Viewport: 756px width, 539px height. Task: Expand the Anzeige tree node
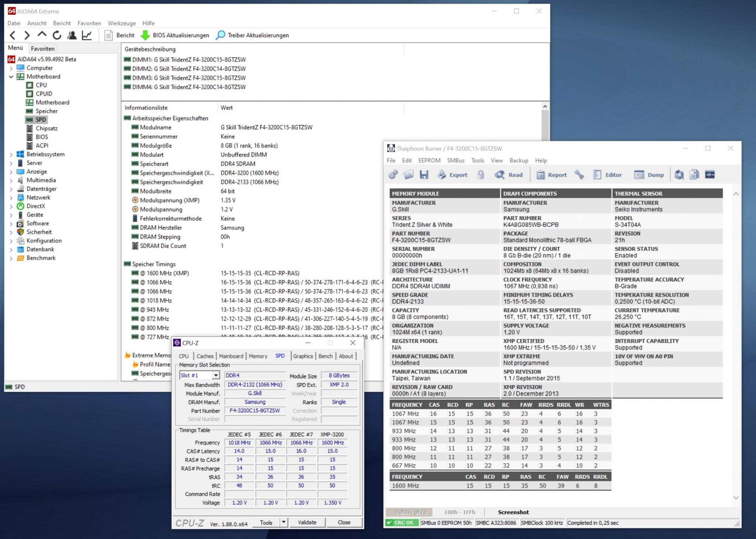pyautogui.click(x=11, y=172)
